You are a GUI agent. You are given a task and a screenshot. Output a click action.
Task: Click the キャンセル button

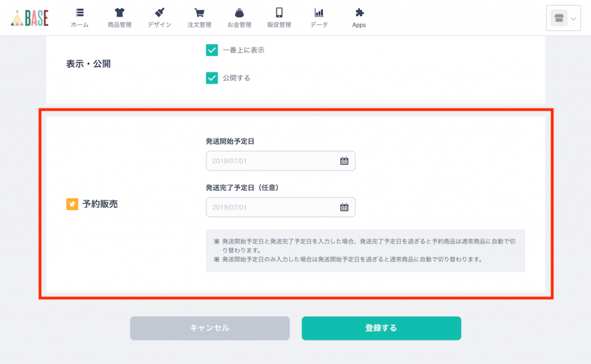(210, 328)
